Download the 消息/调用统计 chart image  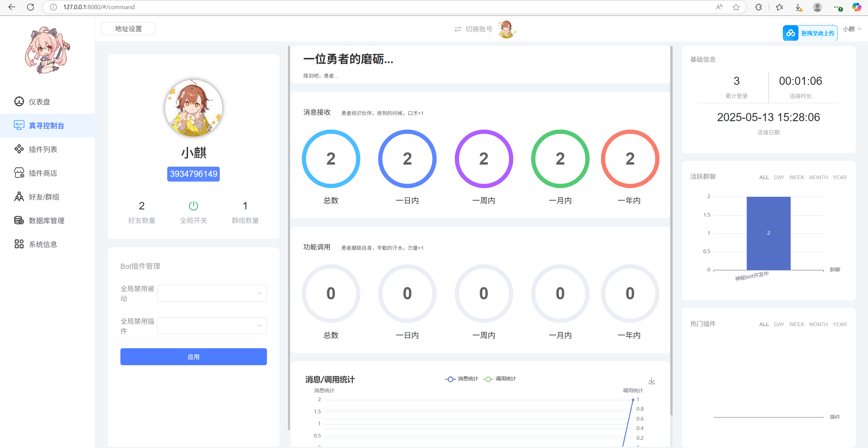(x=651, y=381)
